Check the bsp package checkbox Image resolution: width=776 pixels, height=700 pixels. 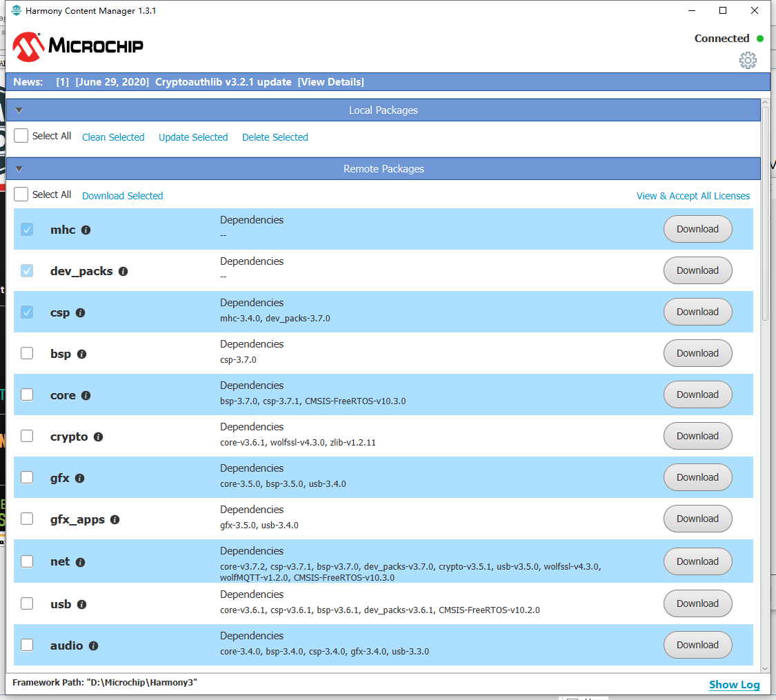(27, 353)
